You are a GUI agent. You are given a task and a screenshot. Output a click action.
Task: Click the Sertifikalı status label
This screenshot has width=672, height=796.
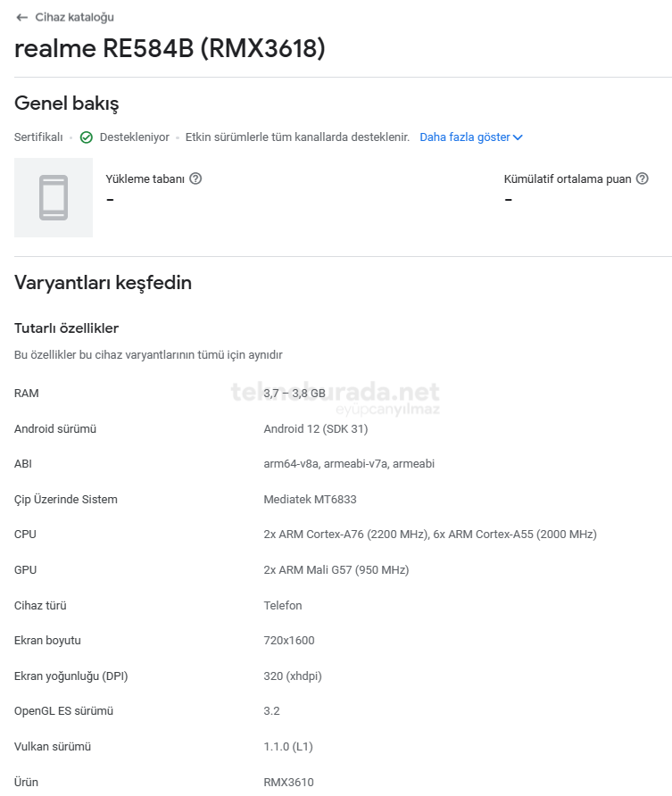(x=38, y=137)
